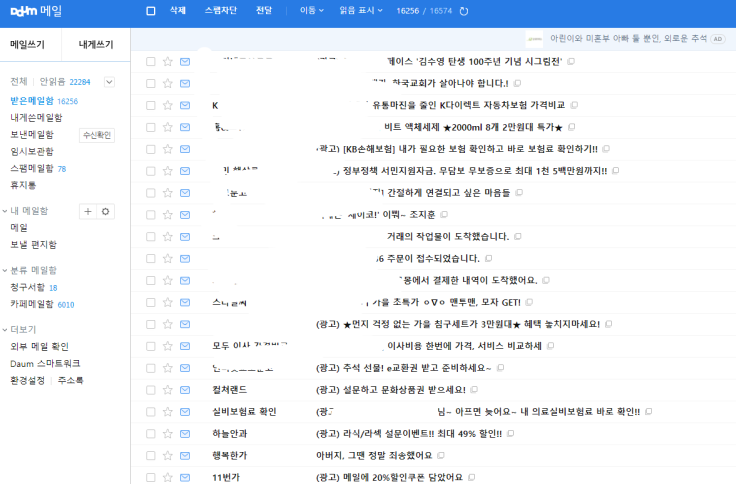Open the 읽음 표시 dropdown
The width and height of the screenshot is (736, 484).
click(360, 10)
